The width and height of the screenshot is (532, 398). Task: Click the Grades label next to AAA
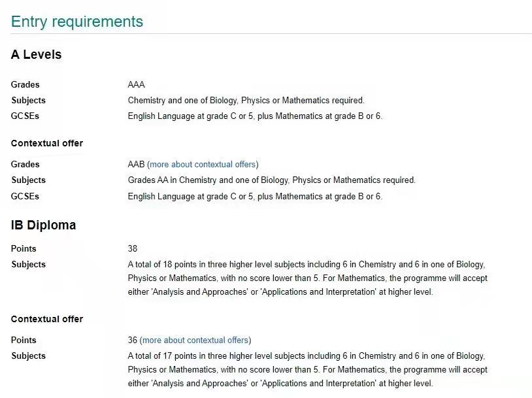[25, 84]
